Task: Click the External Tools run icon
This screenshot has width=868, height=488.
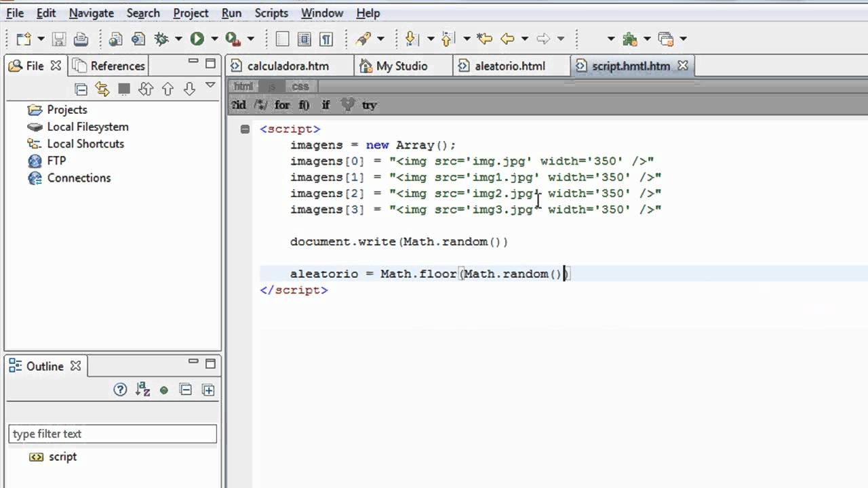Action: [233, 39]
